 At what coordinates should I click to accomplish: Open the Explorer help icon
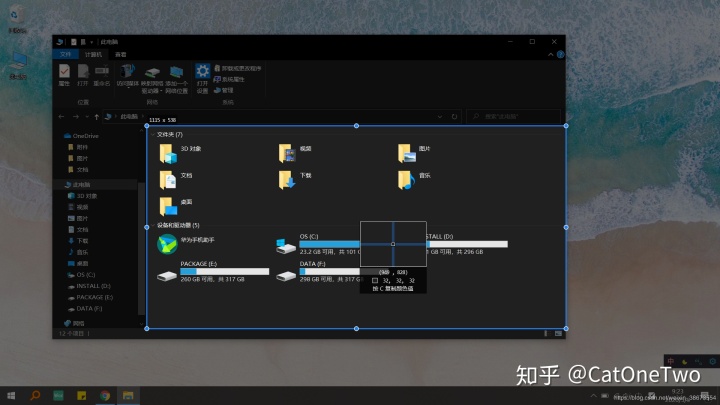[561, 55]
